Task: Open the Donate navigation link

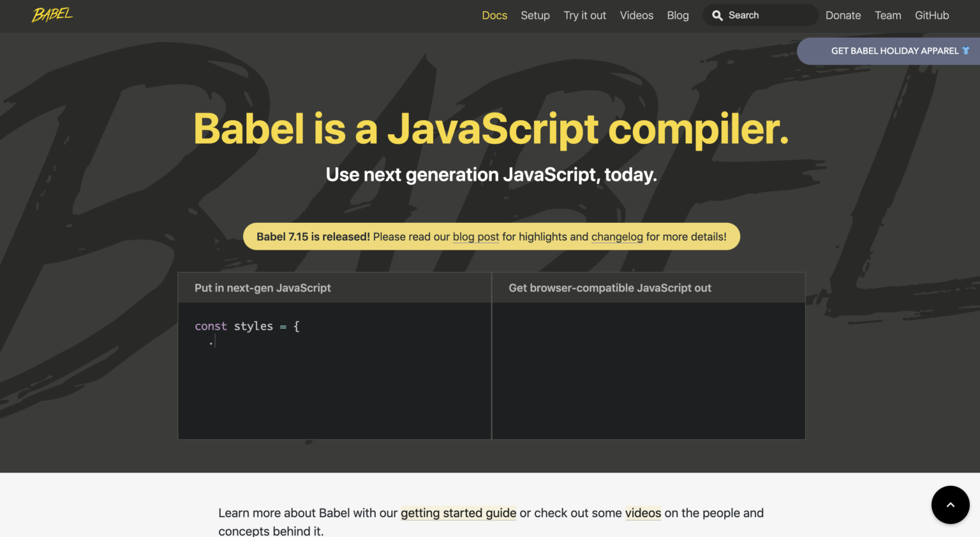Action: tap(843, 15)
